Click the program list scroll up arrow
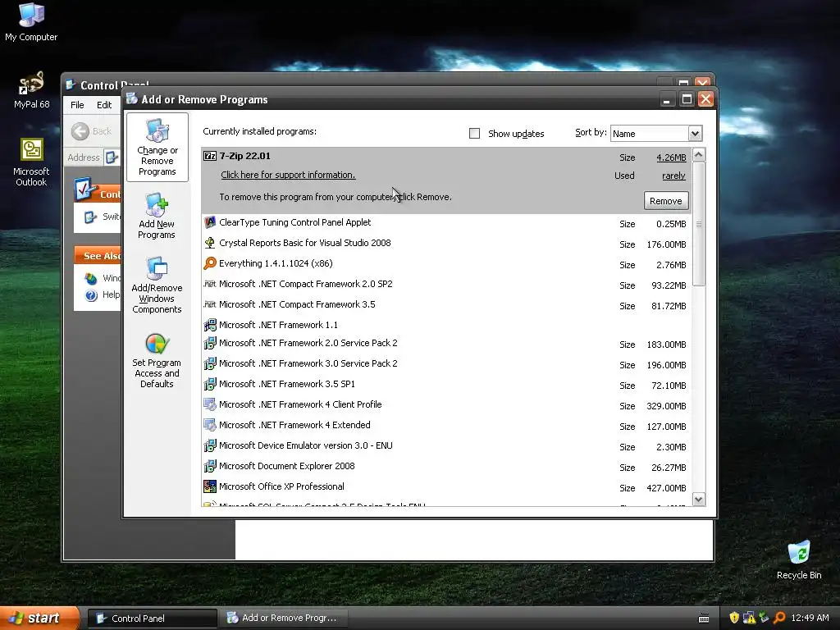The width and height of the screenshot is (840, 630). 699,155
